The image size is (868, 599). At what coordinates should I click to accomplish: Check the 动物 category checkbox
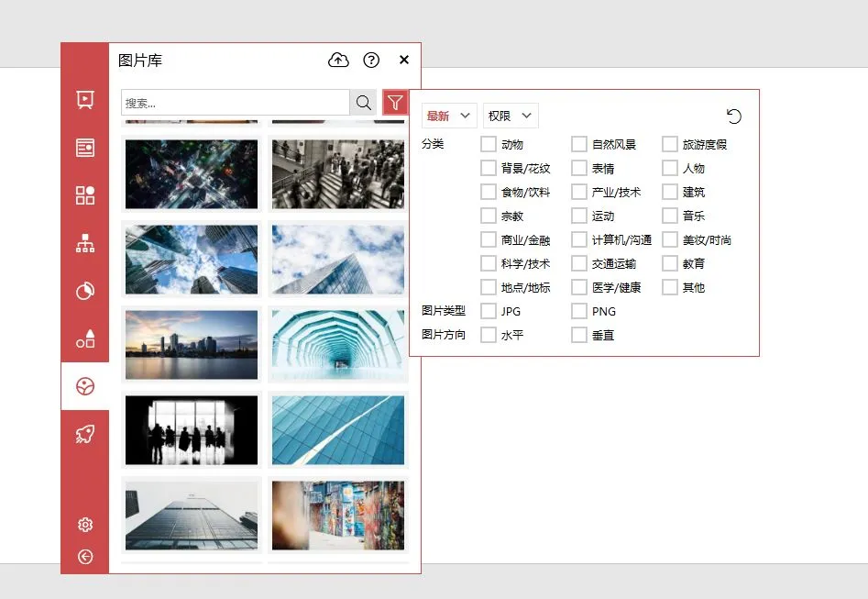point(489,144)
